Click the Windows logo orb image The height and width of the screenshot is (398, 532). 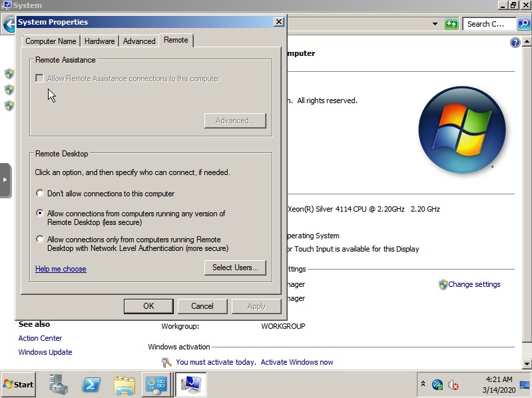[462, 130]
